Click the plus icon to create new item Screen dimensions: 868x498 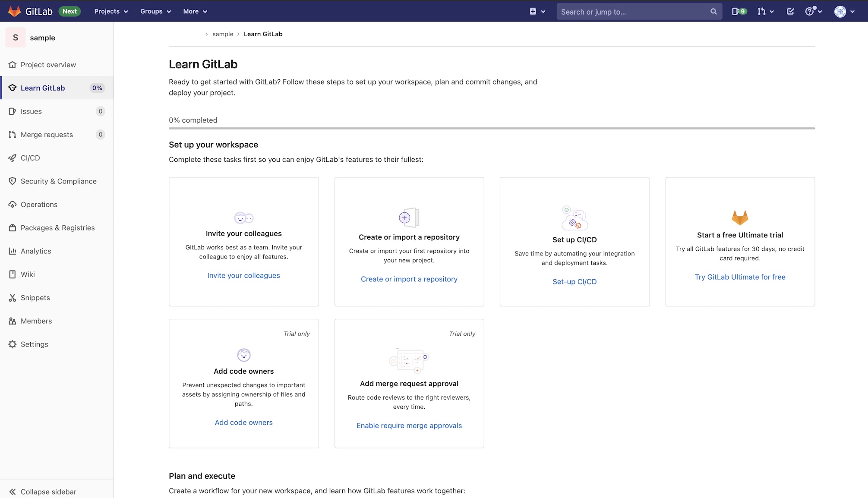click(x=532, y=11)
